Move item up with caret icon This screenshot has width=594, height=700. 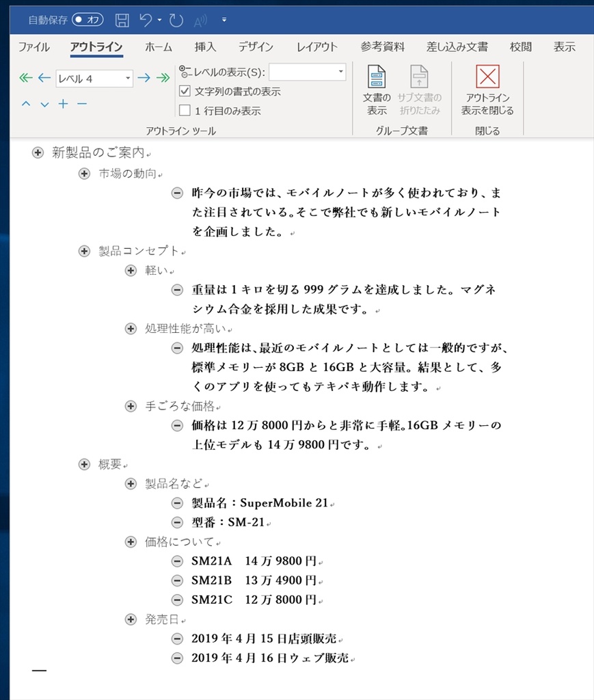26,104
